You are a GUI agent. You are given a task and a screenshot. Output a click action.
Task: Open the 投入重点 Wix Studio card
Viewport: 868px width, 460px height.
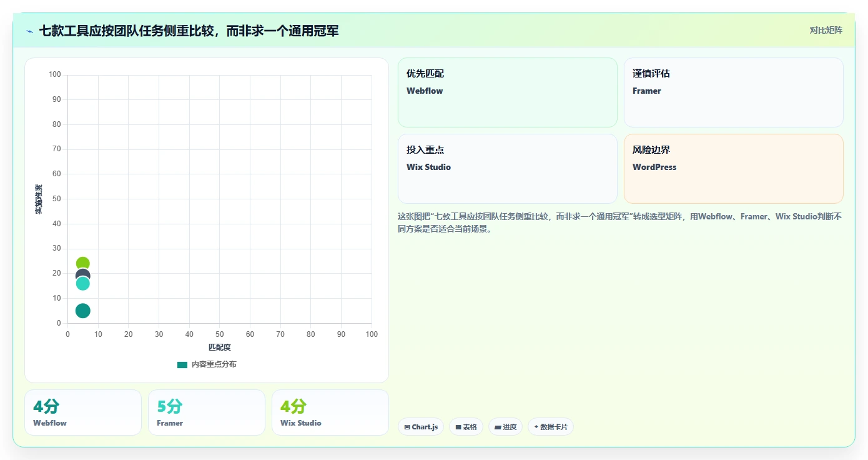[508, 169]
